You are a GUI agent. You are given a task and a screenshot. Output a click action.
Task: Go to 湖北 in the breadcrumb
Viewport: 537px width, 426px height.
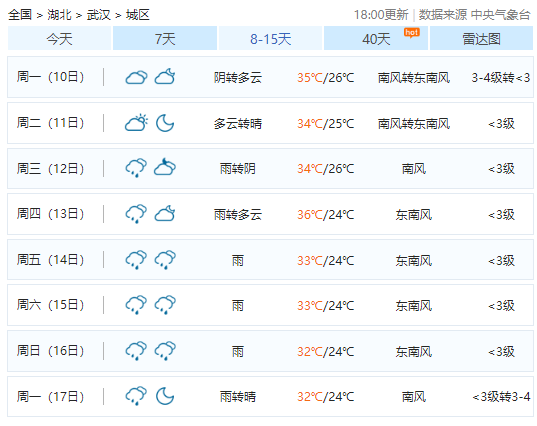point(59,15)
